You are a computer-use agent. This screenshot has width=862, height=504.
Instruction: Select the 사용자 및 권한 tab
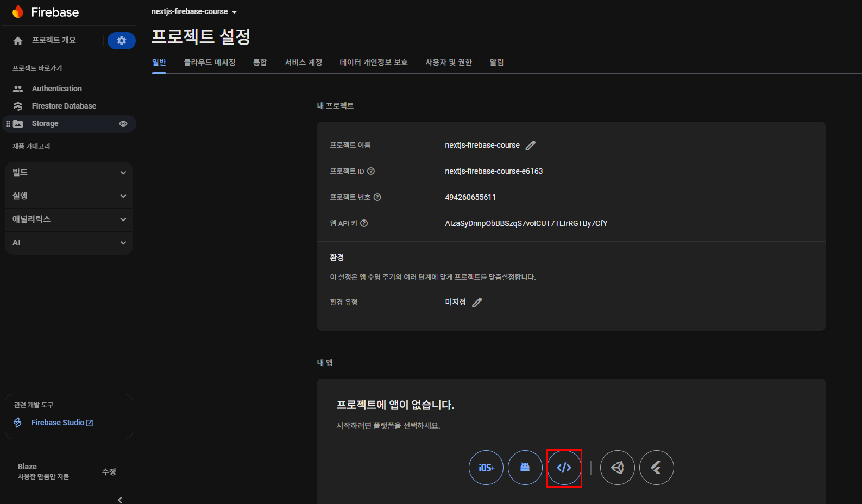tap(449, 62)
